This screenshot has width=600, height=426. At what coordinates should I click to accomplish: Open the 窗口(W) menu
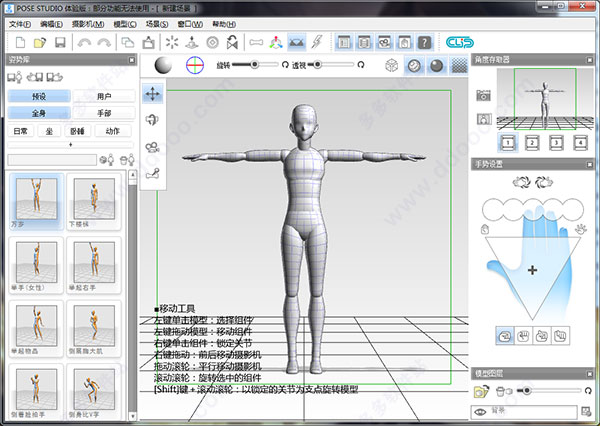pyautogui.click(x=190, y=24)
